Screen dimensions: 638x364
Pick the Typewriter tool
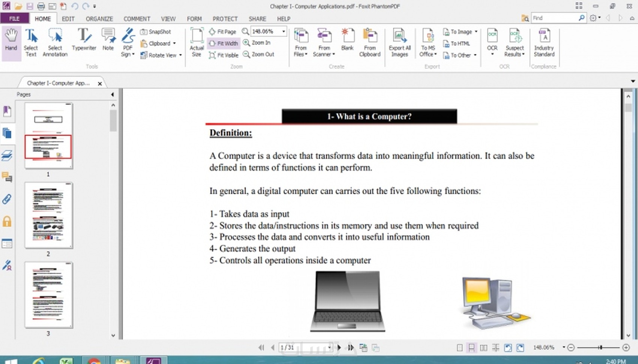tap(84, 39)
